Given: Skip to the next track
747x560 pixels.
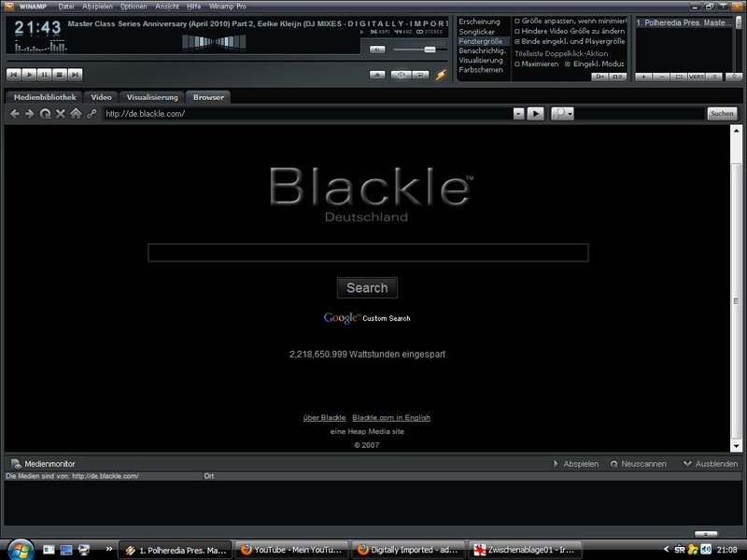Looking at the screenshot, I should pos(75,75).
